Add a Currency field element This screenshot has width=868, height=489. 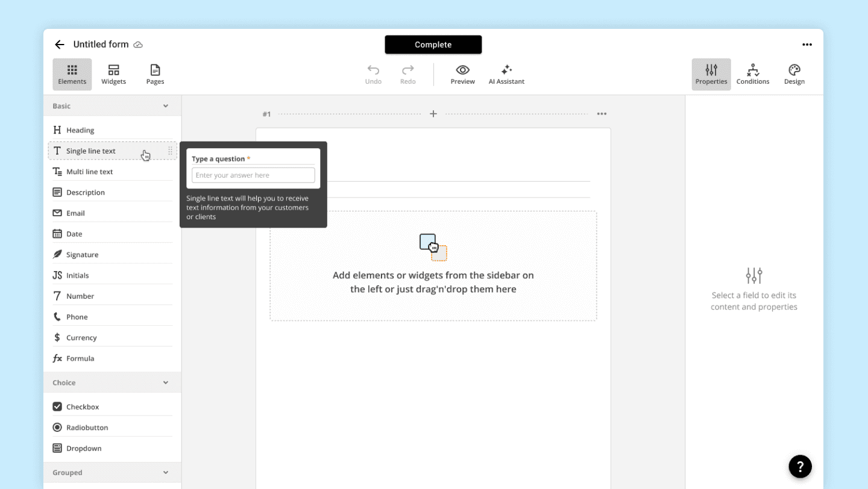[x=112, y=338]
